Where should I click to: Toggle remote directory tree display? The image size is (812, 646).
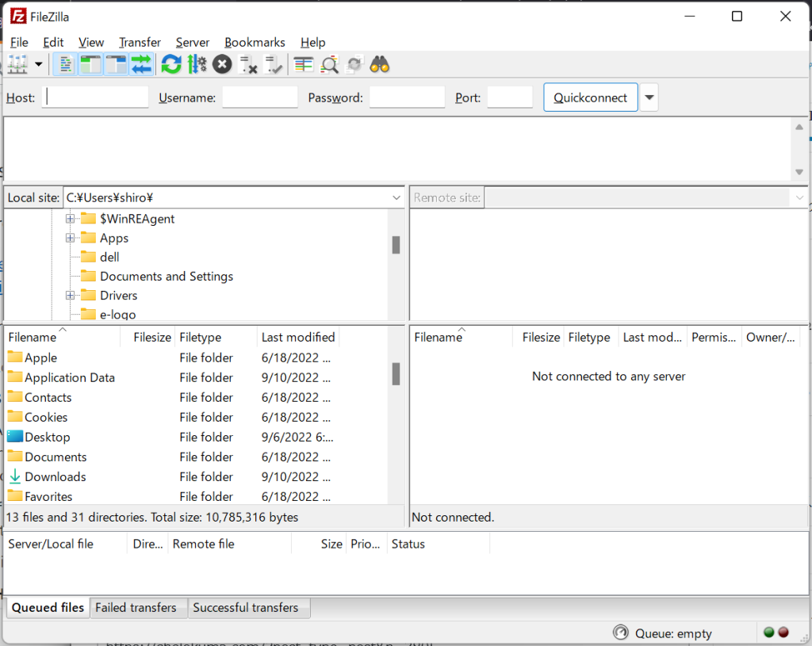[x=117, y=65]
